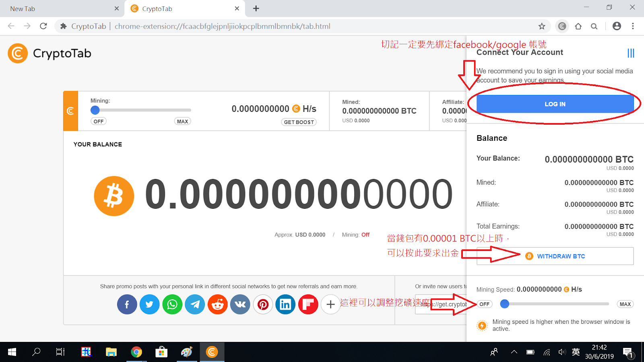This screenshot has height=362, width=644.
Task: Open the Chrome profile account icon
Action: pos(617,26)
